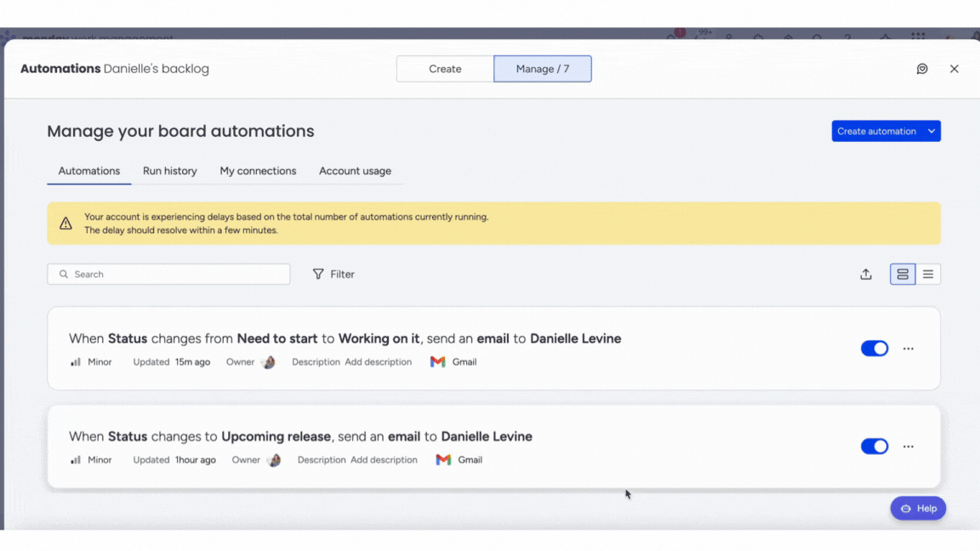This screenshot has width=980, height=551.
Task: Click Gmail icon on Working on it automation
Action: pyautogui.click(x=437, y=361)
